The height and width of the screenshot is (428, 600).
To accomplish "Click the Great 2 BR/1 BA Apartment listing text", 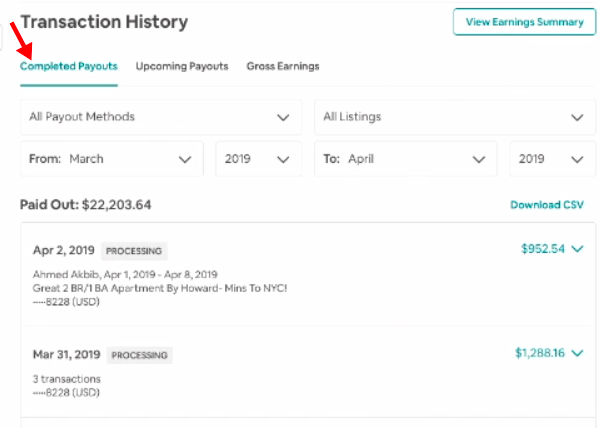I will pos(160,288).
